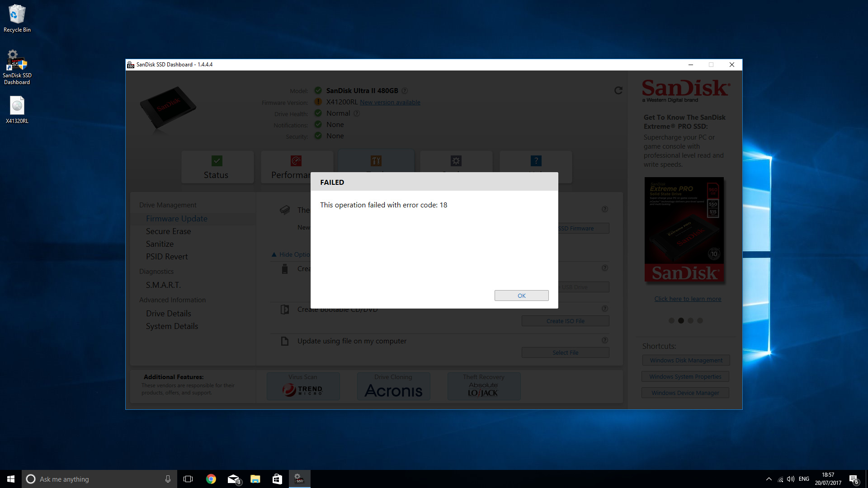
Task: Open the Performance tab
Action: (297, 167)
